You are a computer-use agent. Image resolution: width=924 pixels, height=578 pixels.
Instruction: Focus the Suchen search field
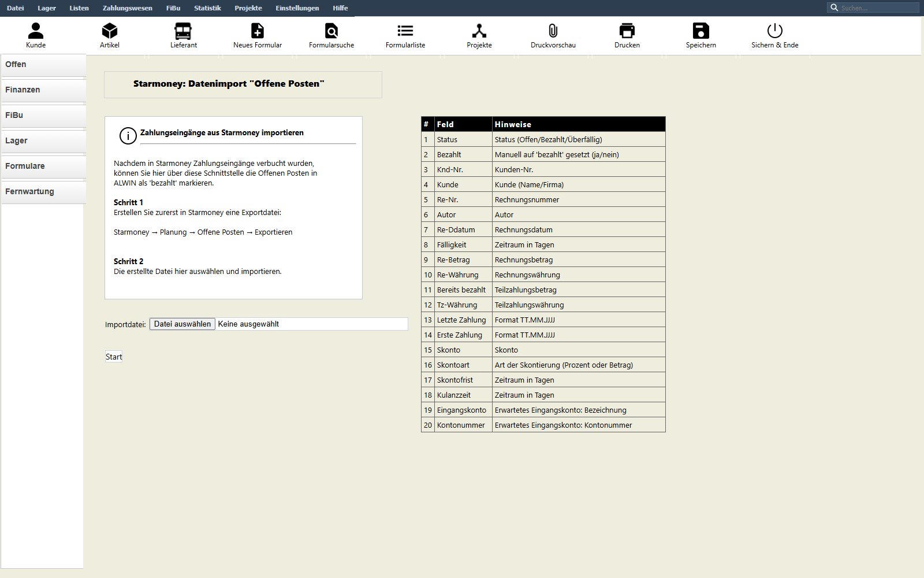873,8
